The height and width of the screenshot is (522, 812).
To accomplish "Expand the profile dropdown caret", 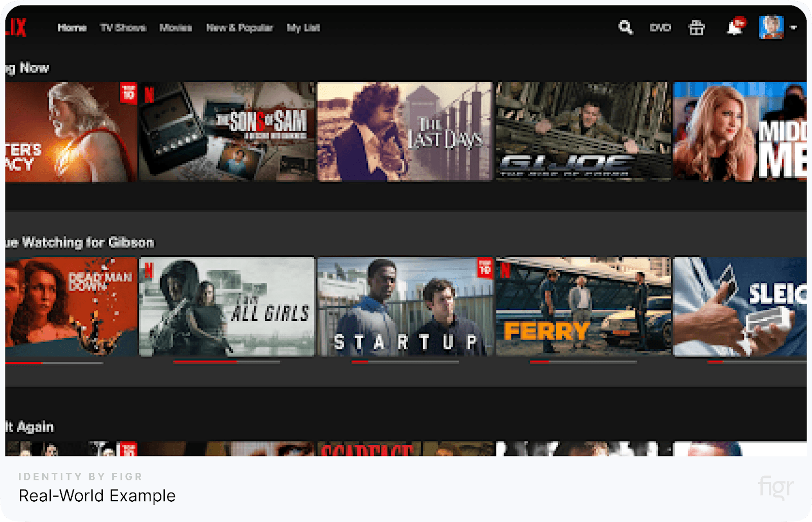I will (x=793, y=28).
